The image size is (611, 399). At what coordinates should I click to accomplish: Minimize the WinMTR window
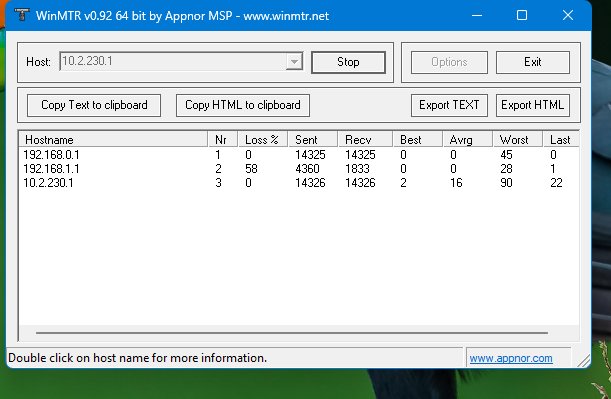tap(477, 16)
